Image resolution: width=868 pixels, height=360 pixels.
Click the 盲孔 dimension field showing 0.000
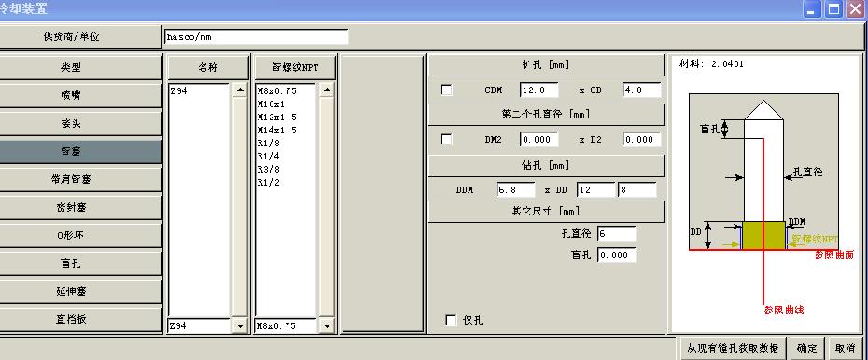[617, 255]
